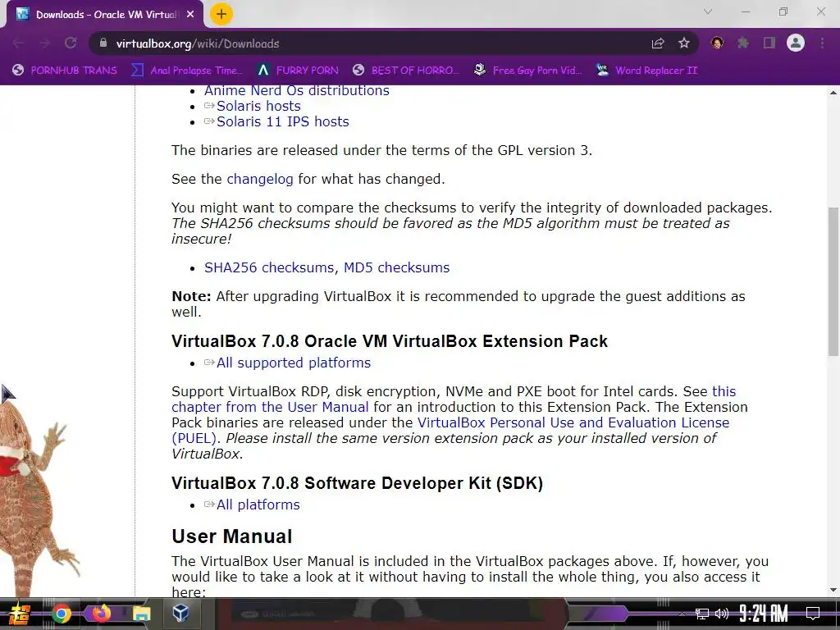Reload the VirtualBox downloads page
Viewport: 840px width, 630px height.
point(71,43)
